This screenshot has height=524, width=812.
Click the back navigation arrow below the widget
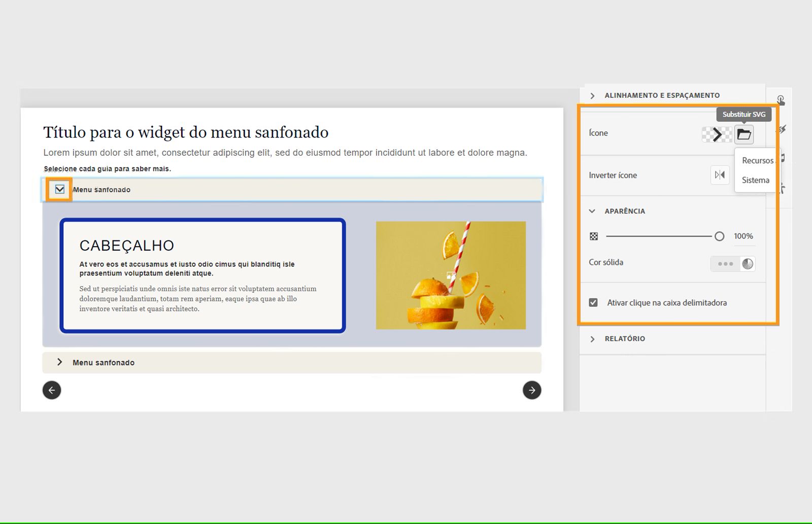point(51,390)
